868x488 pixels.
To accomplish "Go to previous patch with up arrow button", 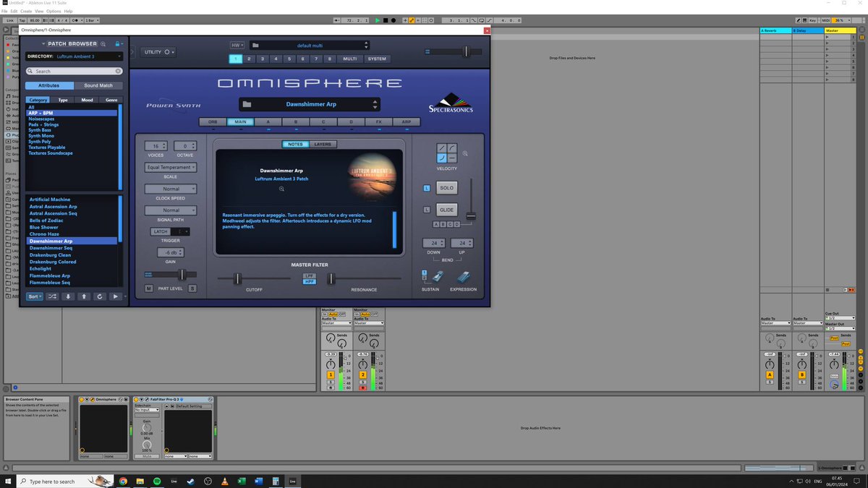I will (x=84, y=296).
